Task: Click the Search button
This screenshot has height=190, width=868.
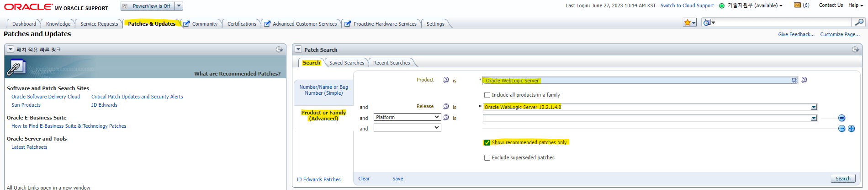Action: (x=843, y=179)
